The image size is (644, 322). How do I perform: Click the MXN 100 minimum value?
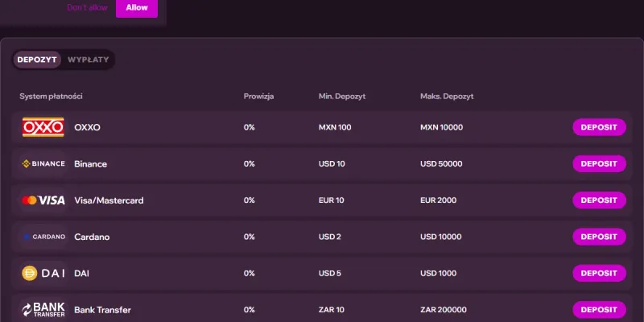click(x=335, y=127)
